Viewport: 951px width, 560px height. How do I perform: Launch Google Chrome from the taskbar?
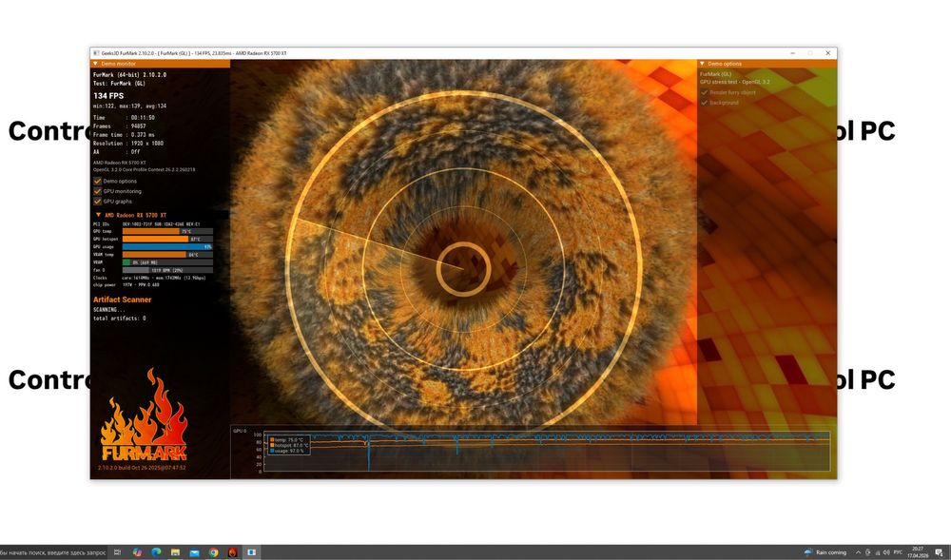(x=213, y=552)
